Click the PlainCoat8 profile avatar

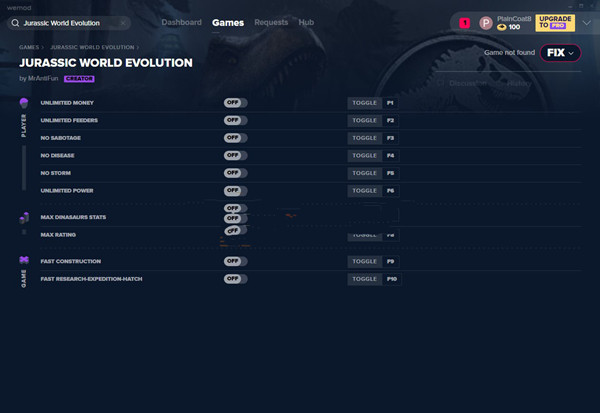point(486,23)
